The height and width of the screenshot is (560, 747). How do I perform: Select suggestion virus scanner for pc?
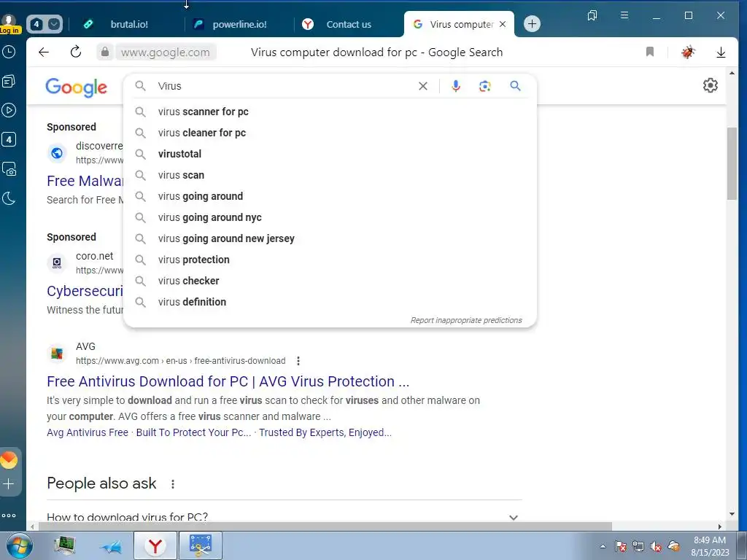click(x=330, y=112)
